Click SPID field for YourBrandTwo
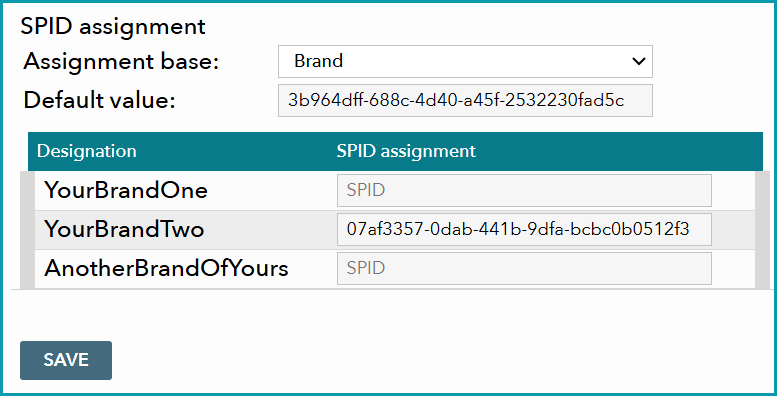 tap(524, 229)
